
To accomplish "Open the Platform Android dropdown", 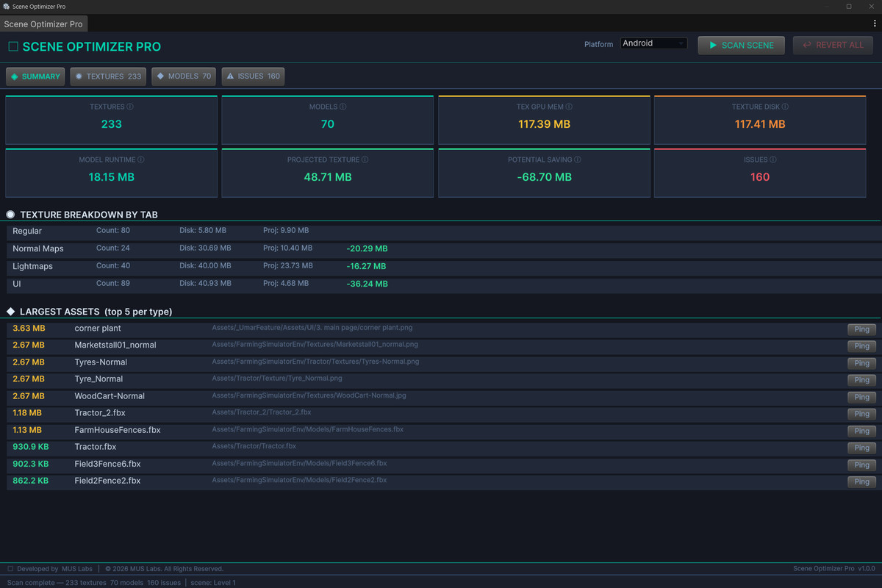I will pos(654,43).
